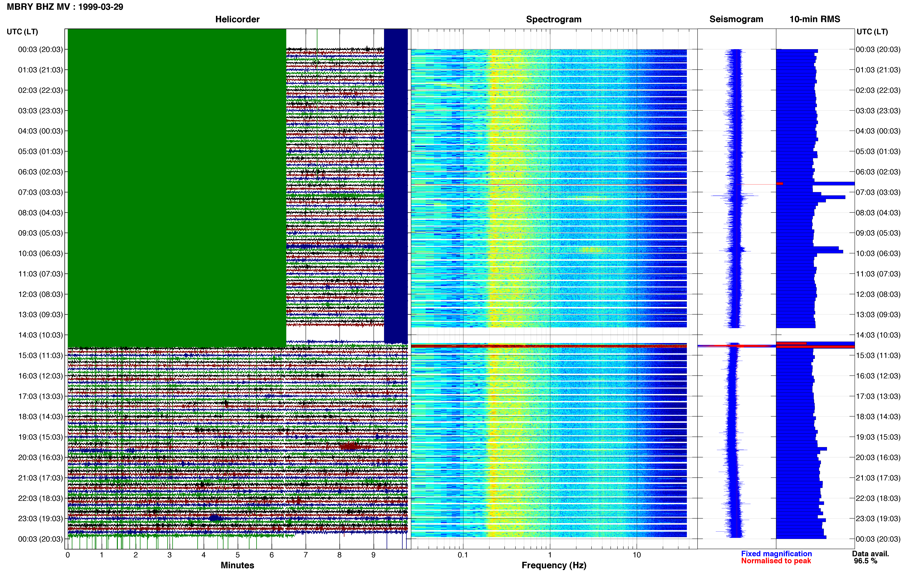Click the right-side time label '07:03 (03:03)'

click(878, 192)
